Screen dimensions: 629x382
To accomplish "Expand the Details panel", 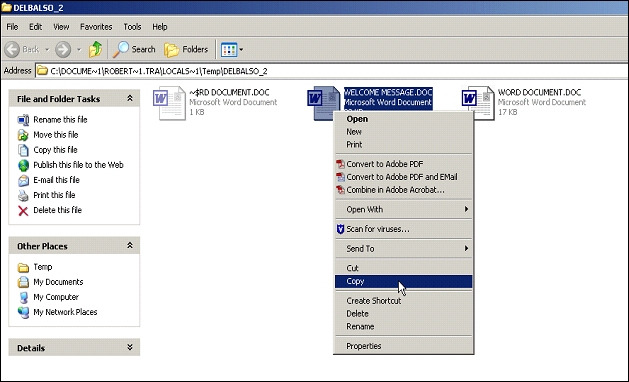I will click(x=130, y=347).
